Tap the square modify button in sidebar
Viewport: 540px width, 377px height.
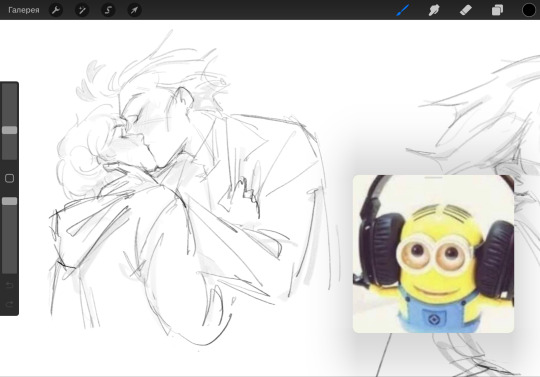point(10,178)
